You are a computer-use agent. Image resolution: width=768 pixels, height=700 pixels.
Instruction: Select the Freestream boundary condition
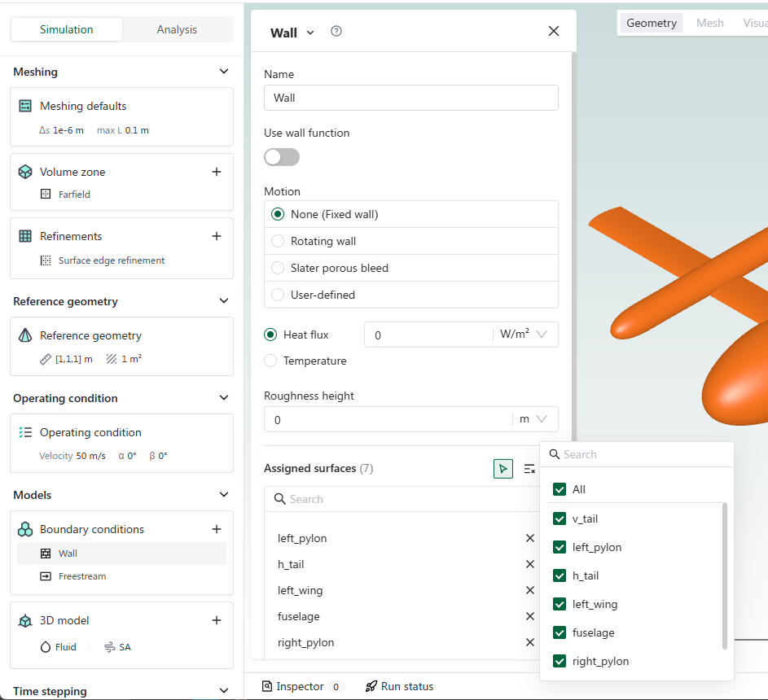tap(82, 576)
